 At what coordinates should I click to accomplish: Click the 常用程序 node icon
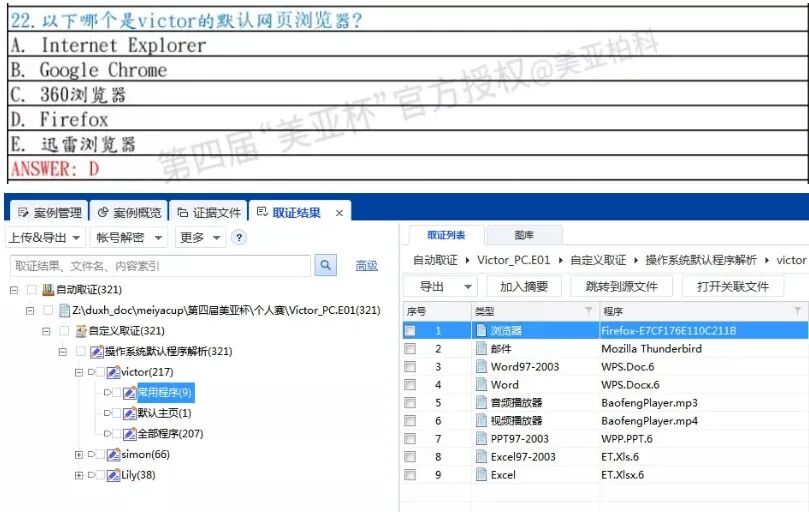(x=130, y=393)
